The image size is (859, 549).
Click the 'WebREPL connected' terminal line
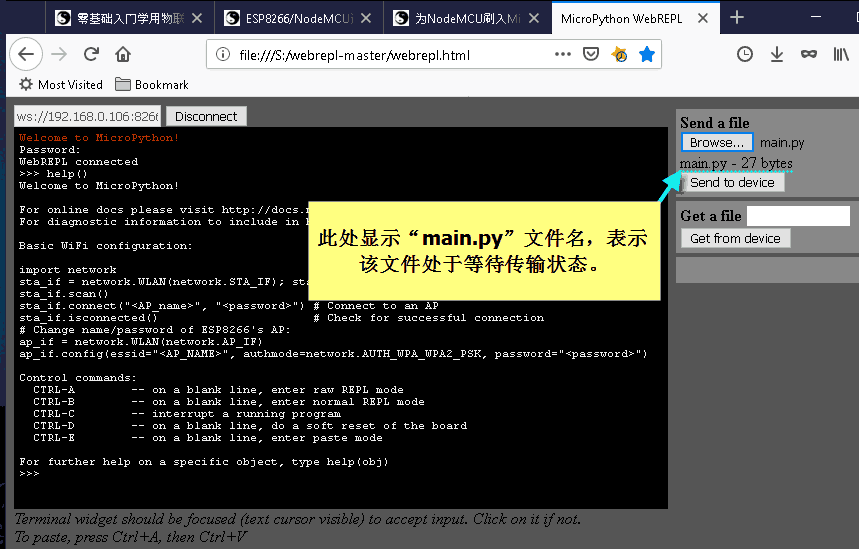[x=78, y=162]
